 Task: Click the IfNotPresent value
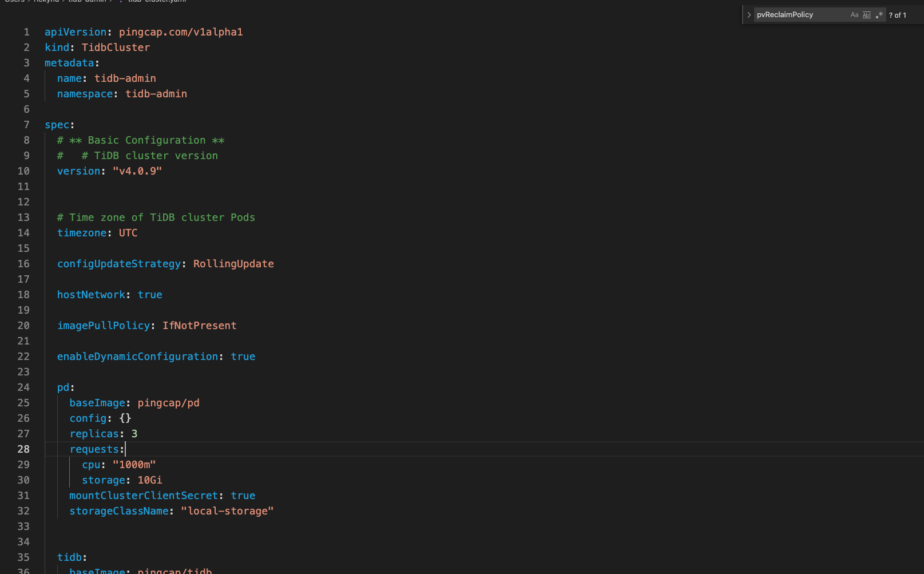pos(200,326)
